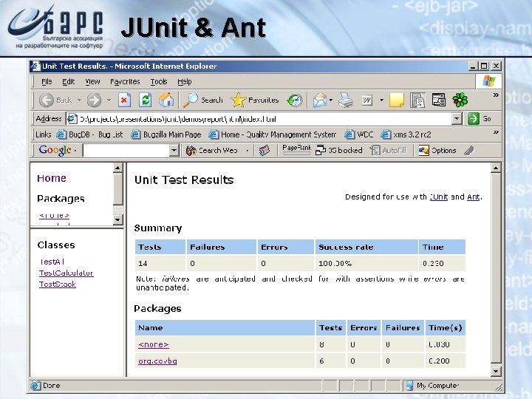Viewport: 532px width, 399px height.
Task: Click the main frame scroll down arrow
Action: point(496,371)
